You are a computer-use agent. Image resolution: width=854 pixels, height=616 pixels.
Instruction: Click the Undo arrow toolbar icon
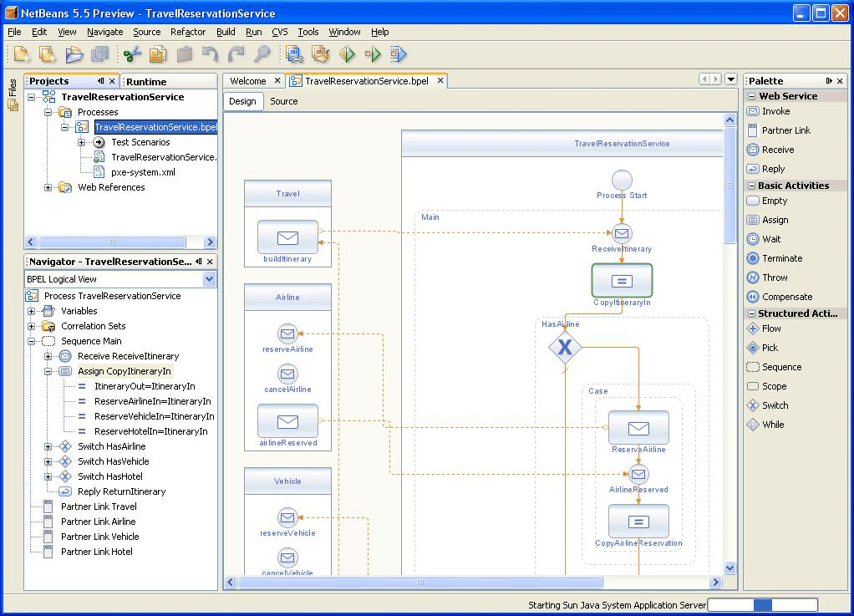point(211,54)
